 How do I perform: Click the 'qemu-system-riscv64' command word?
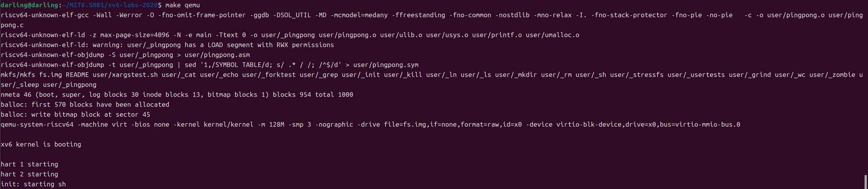(37, 124)
